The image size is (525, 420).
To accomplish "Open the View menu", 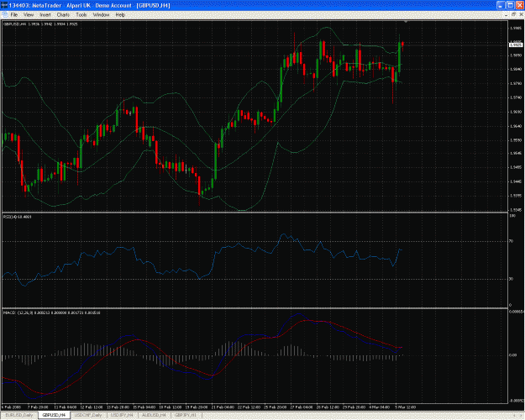I will coord(29,15).
